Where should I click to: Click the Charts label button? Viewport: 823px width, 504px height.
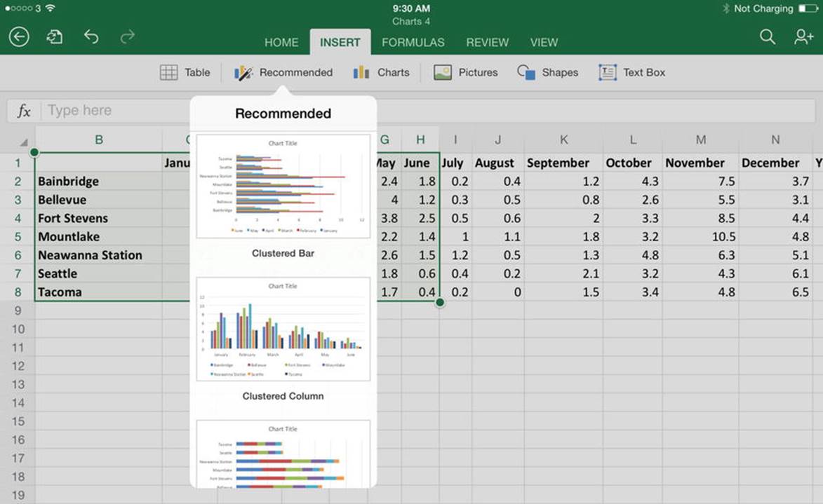(393, 72)
